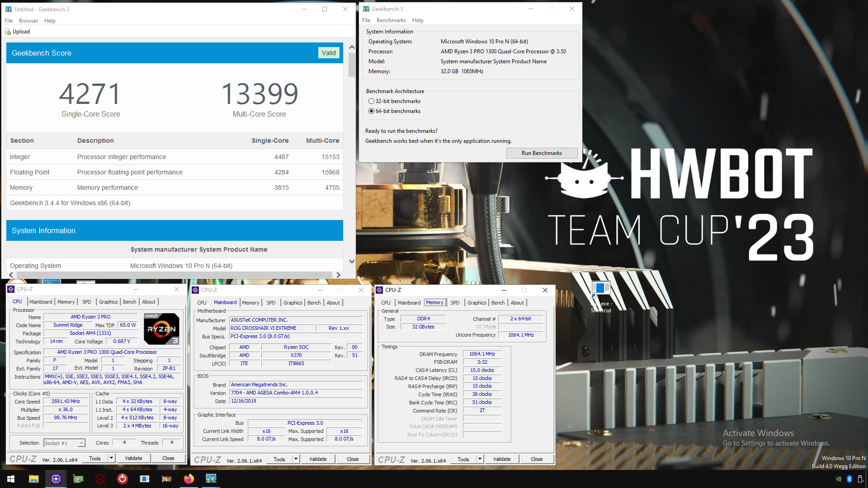Click the Run Benchmarks button
Image resolution: width=868 pixels, height=488 pixels.
point(542,153)
